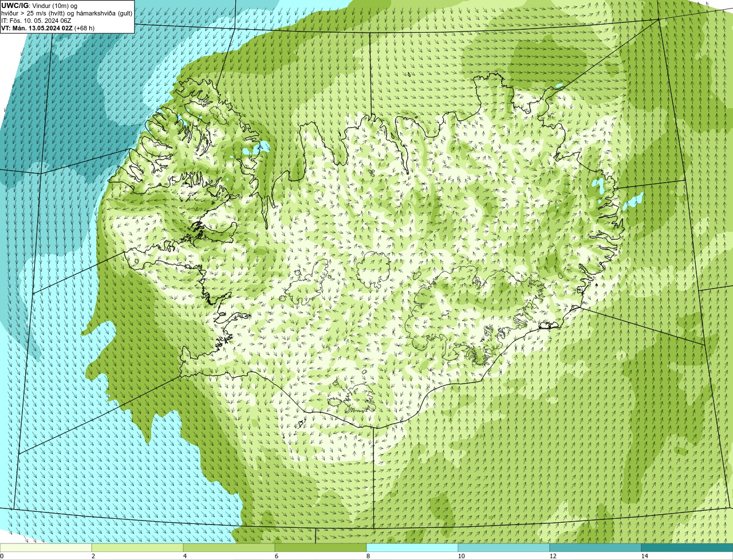Click the scale label "10"
The width and height of the screenshot is (733, 560).
click(461, 556)
